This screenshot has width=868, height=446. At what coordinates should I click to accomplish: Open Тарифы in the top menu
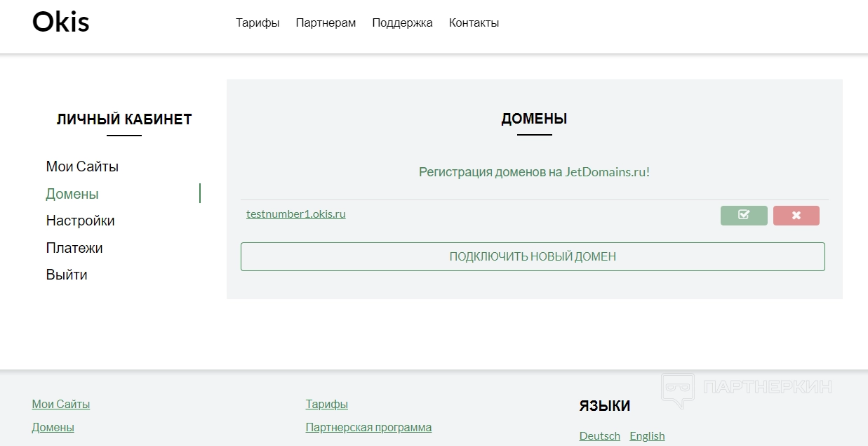coord(258,22)
